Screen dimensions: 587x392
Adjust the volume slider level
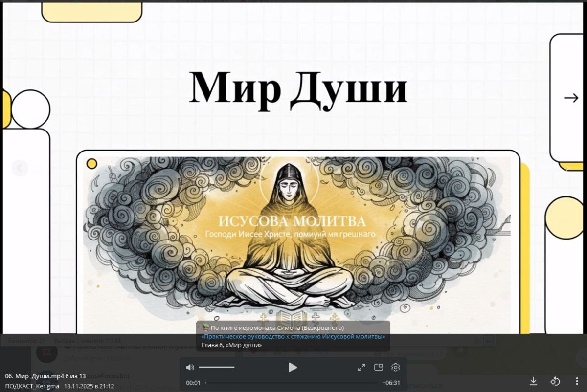pos(217,368)
